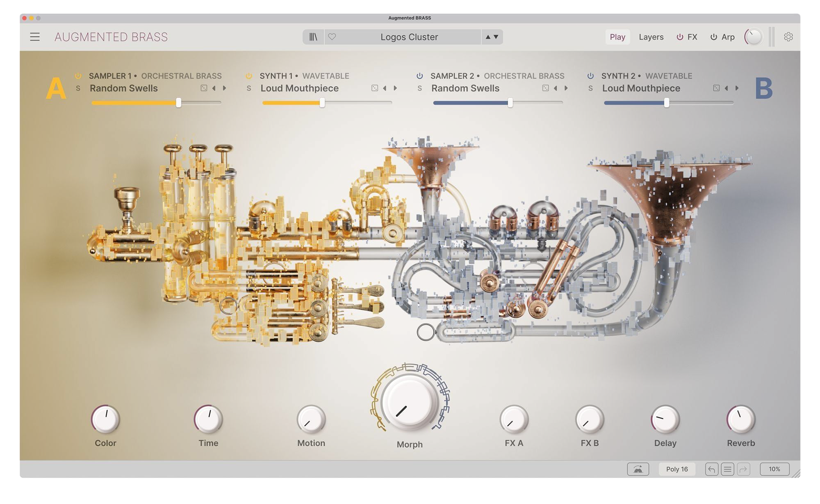The height and width of the screenshot is (504, 820).
Task: Randomize Synth 1 with dice icon
Action: (x=375, y=88)
